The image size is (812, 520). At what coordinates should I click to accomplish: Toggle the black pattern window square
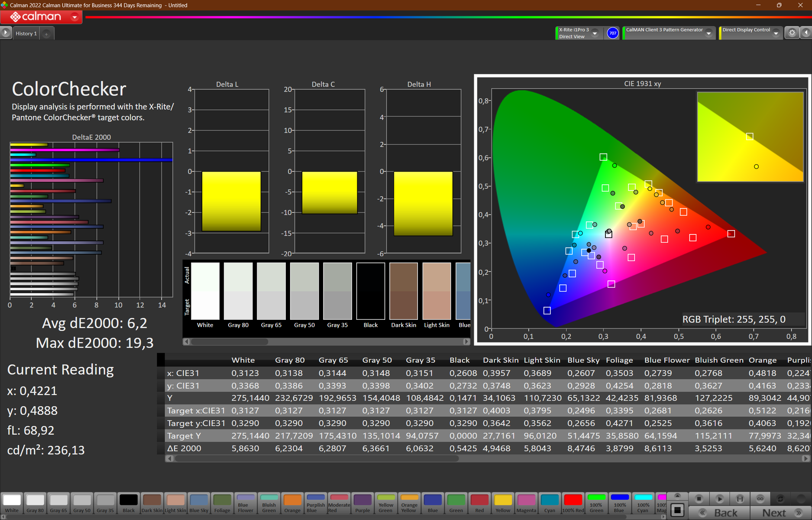(678, 510)
